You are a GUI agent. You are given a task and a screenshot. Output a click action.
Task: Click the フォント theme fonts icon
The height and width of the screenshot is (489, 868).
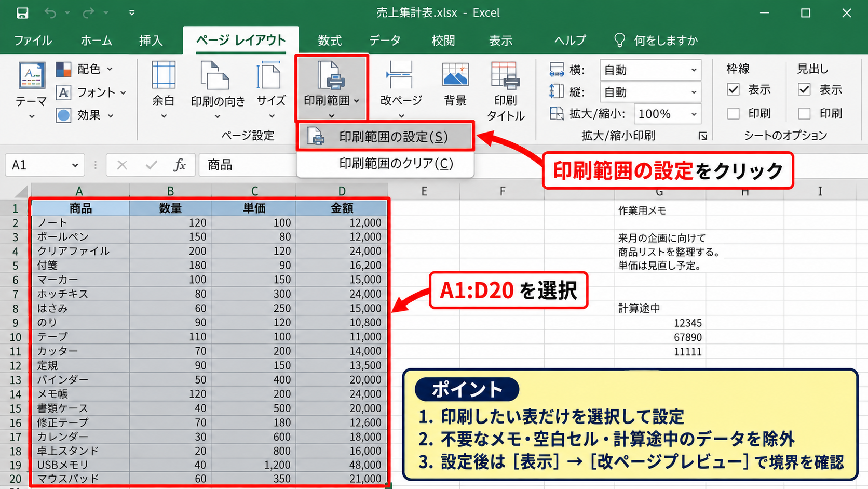[63, 92]
